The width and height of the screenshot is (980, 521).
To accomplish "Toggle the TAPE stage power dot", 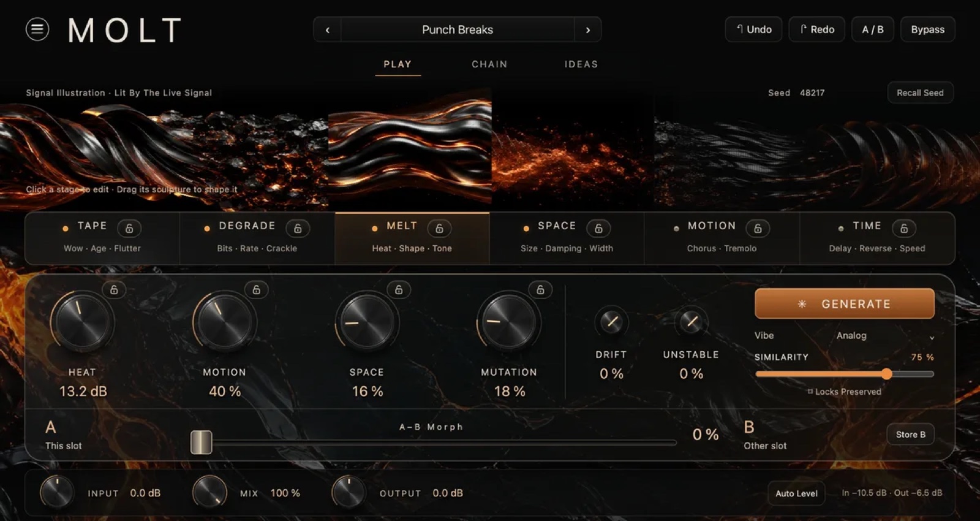I will pos(66,229).
